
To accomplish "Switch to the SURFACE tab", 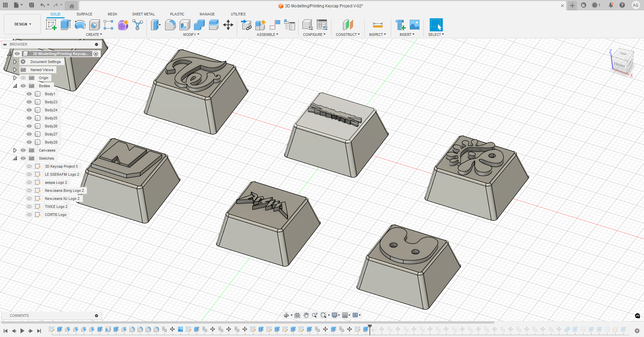I will 84,14.
